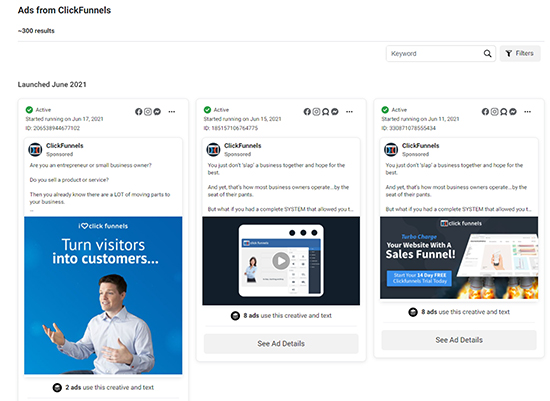This screenshot has width=550, height=401.
Task: Click ClickFunnels avatar in Jun 15 ad
Action: point(213,150)
